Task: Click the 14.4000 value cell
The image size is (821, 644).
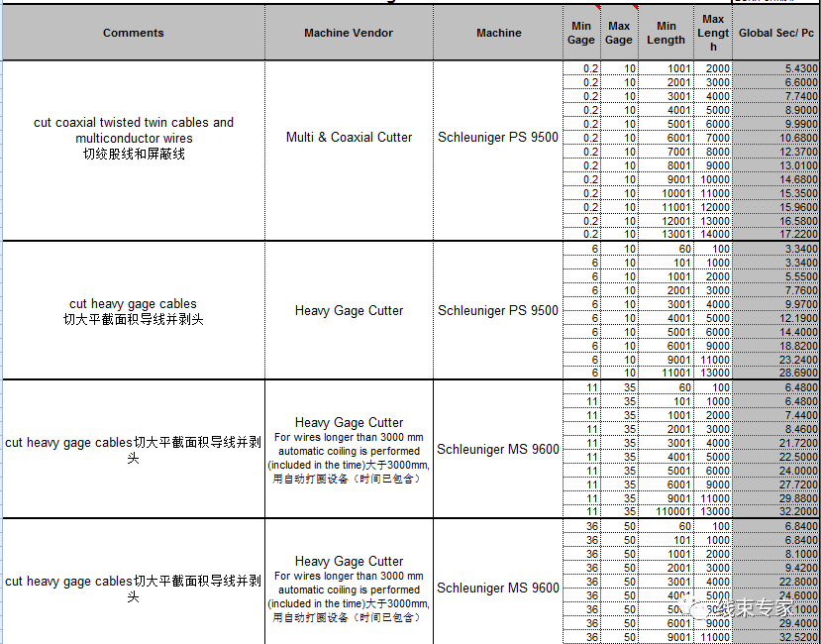Action: pos(776,332)
